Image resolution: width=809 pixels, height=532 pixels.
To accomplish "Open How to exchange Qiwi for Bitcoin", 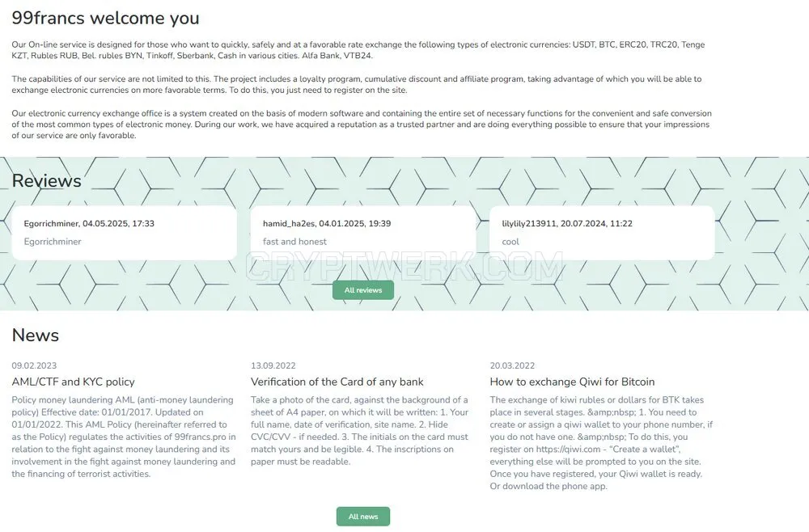I will pos(572,382).
